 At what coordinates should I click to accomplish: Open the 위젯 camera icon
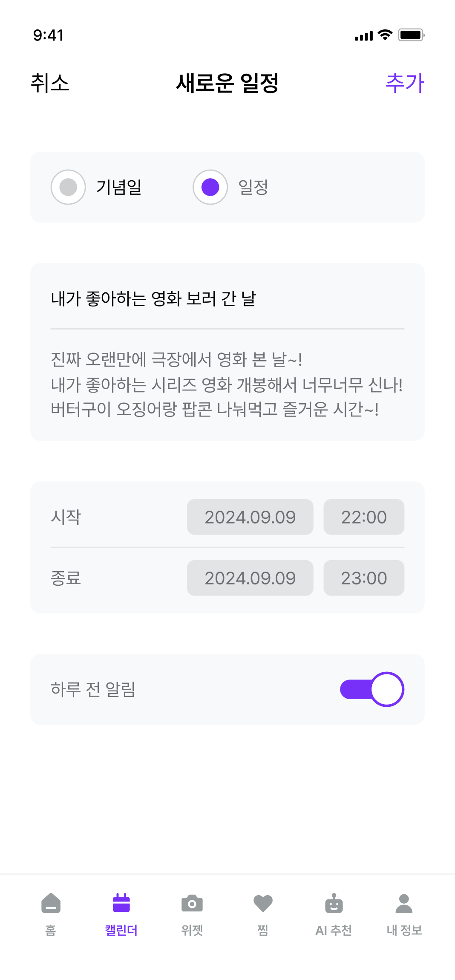coord(192,903)
